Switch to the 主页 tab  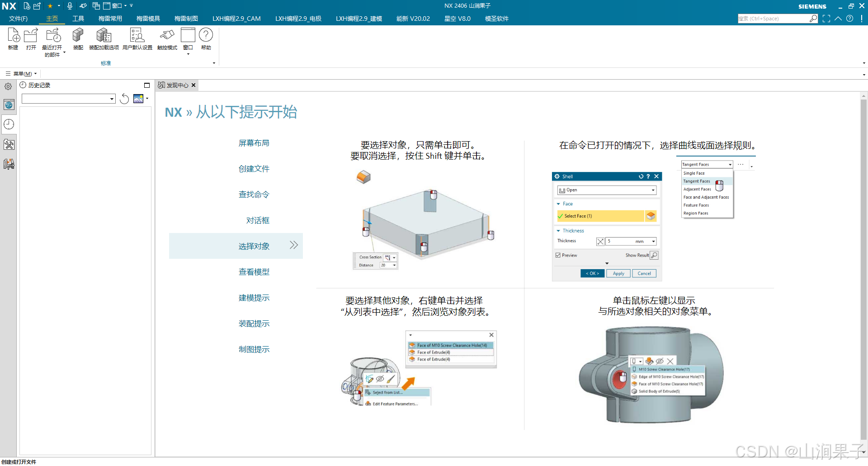tap(52, 19)
